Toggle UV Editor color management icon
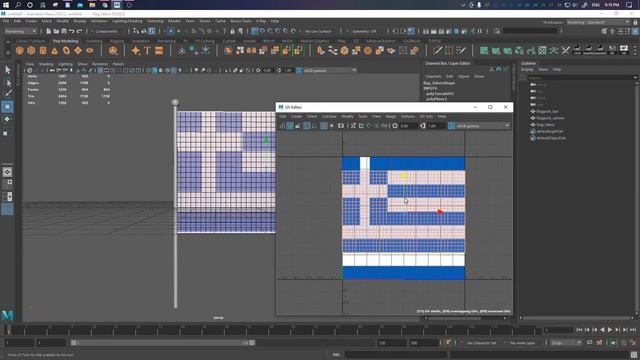 pos(451,126)
